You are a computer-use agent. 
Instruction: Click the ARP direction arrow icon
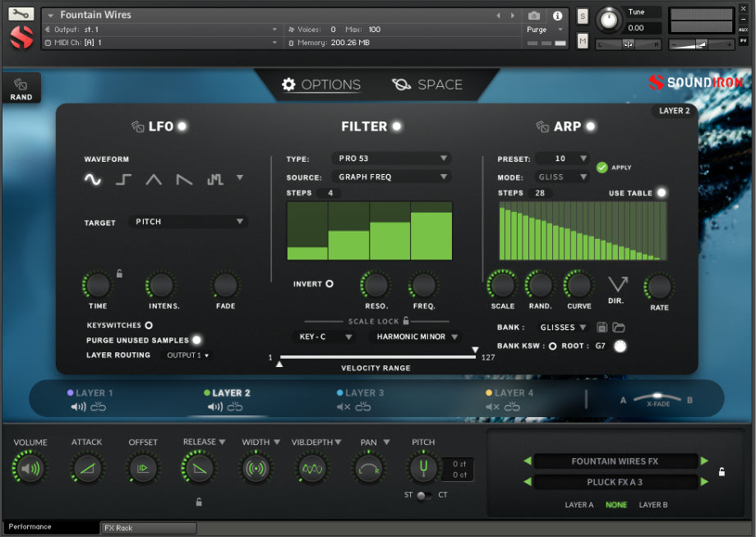tap(617, 284)
